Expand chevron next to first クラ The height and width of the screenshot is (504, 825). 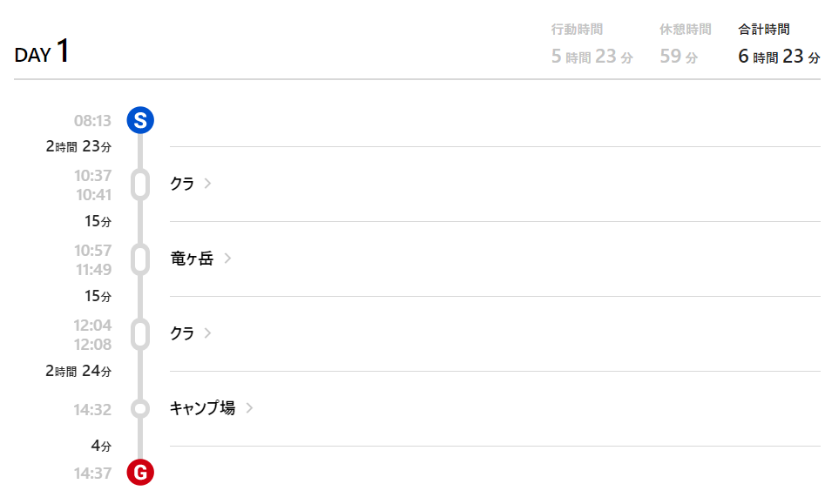(208, 184)
